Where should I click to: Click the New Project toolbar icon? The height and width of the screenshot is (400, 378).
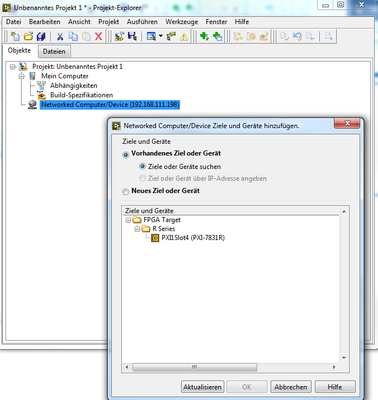coord(15,36)
